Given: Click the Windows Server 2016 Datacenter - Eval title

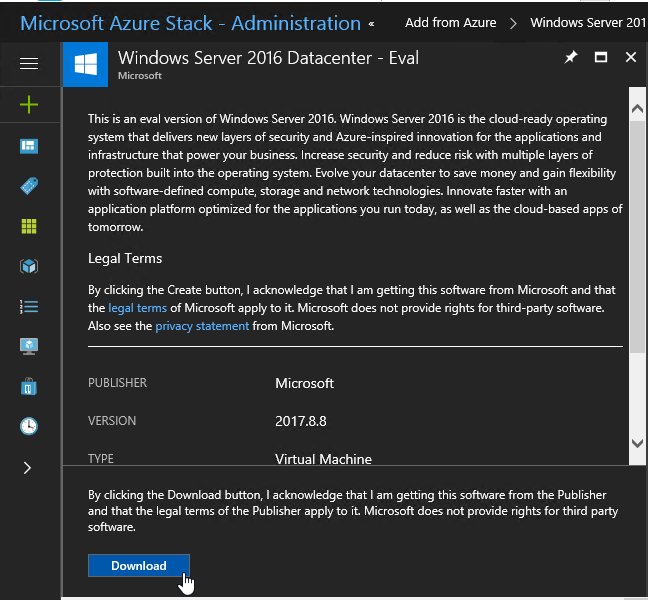Looking at the screenshot, I should [x=268, y=58].
